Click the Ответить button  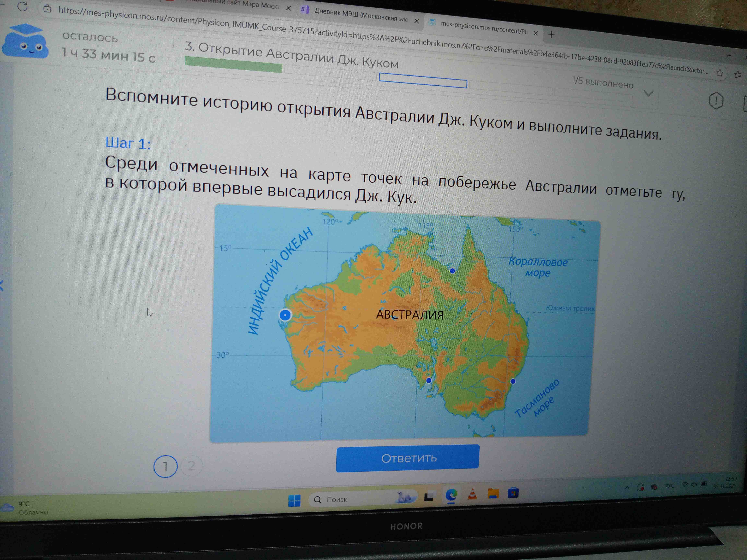408,458
